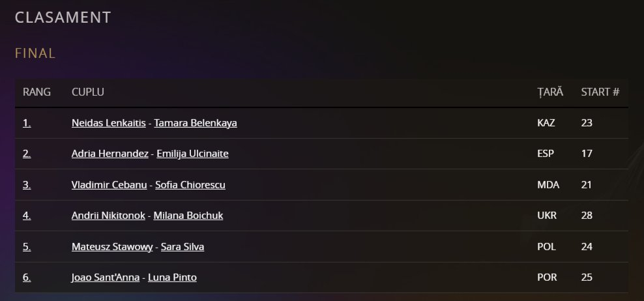Click rank 4 link
This screenshot has height=301, width=644.
click(27, 216)
